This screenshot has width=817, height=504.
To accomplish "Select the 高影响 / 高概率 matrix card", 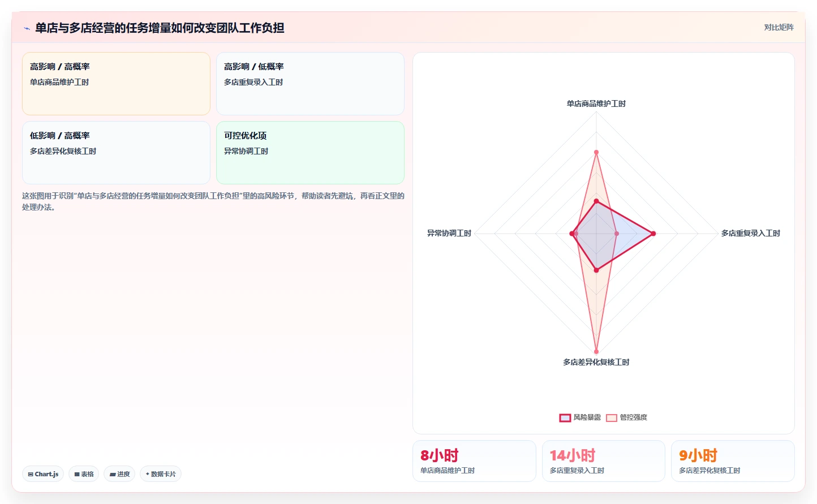I will 116,84.
